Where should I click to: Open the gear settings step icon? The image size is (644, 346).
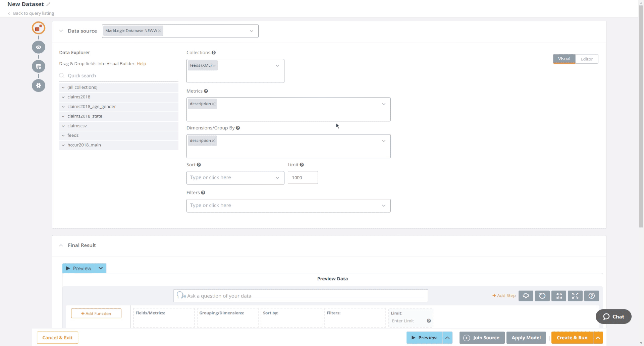[x=39, y=85]
